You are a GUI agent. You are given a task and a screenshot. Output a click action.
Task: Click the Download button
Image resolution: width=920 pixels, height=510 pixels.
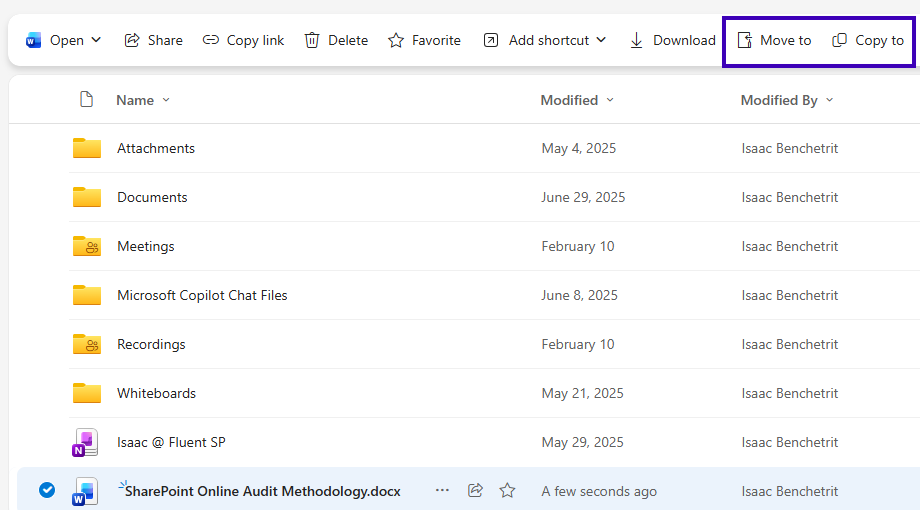[x=672, y=40]
